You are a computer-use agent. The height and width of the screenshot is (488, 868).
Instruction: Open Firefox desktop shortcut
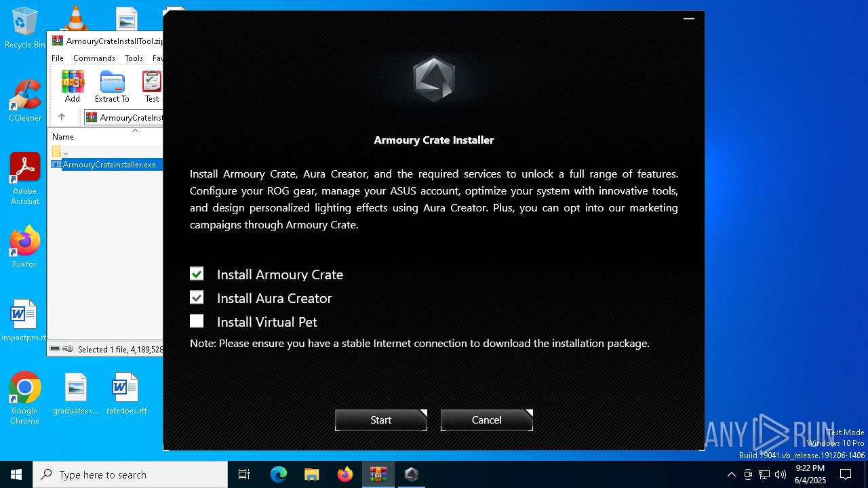point(25,247)
